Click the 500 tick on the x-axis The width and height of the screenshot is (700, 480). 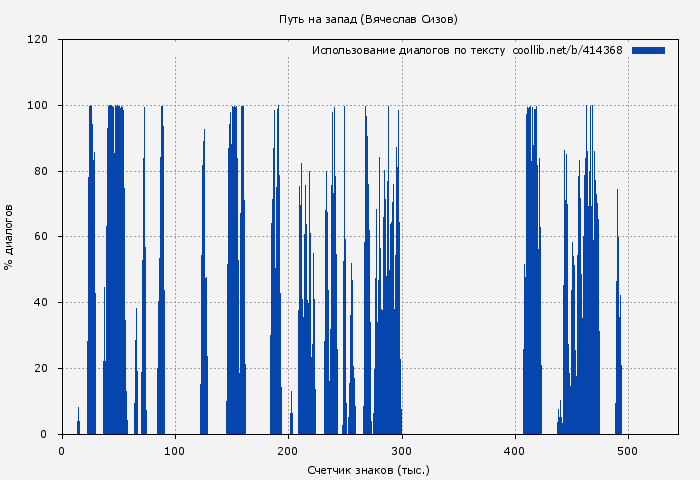tap(627, 450)
